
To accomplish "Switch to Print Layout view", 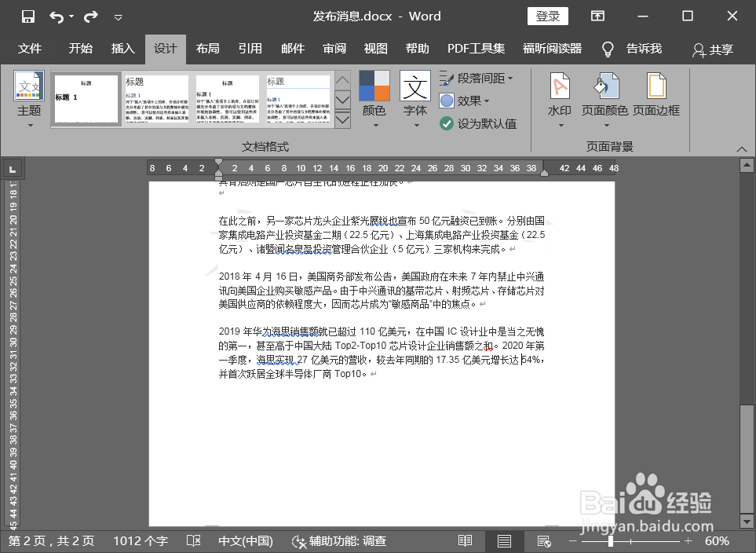I will pyautogui.click(x=504, y=541).
